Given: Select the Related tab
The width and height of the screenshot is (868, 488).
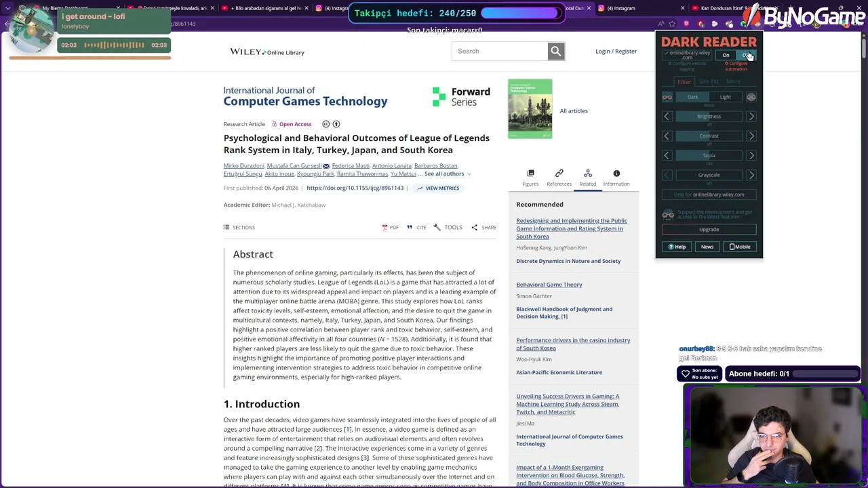Looking at the screenshot, I should (588, 178).
